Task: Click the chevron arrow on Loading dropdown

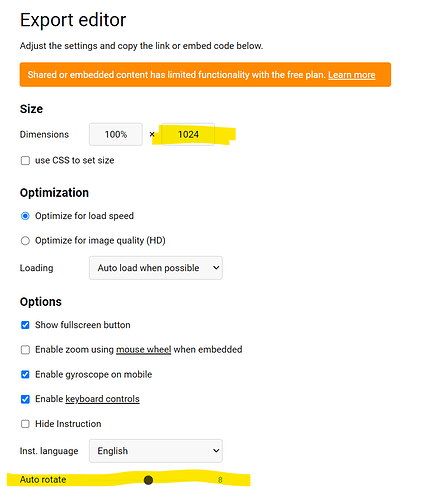Action: tap(216, 268)
